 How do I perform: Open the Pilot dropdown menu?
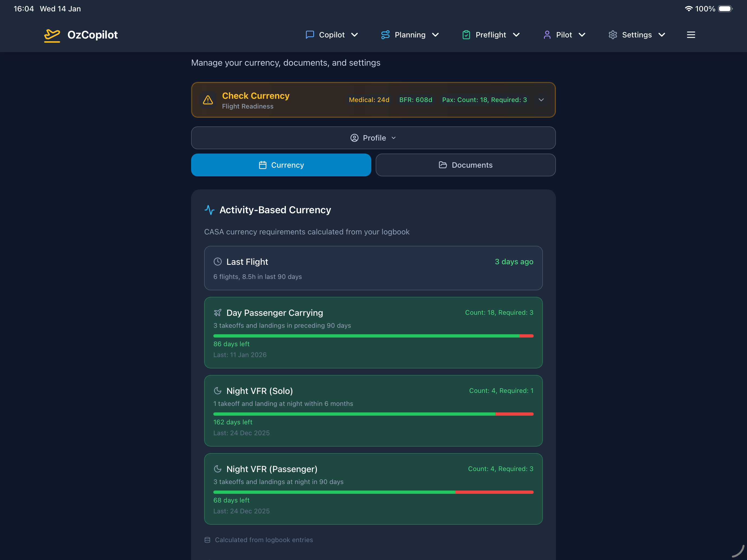pyautogui.click(x=564, y=35)
